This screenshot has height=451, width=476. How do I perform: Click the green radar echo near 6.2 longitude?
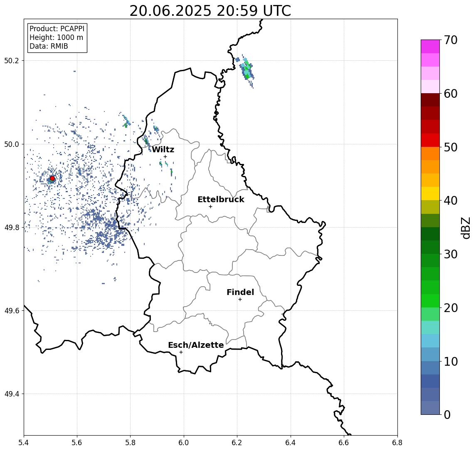(x=247, y=69)
